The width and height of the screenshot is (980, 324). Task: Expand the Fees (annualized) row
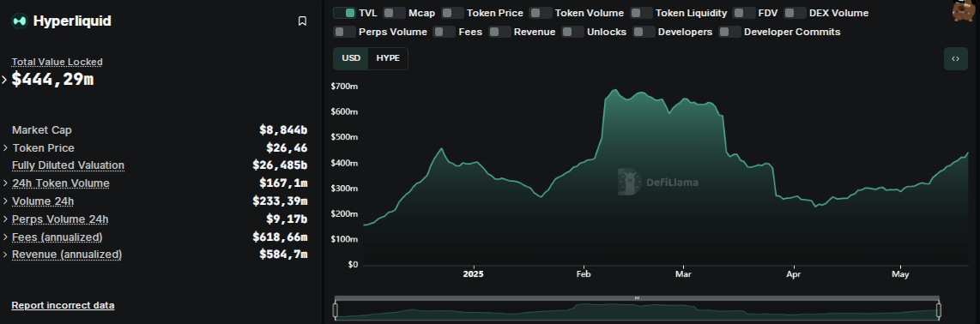pos(6,237)
